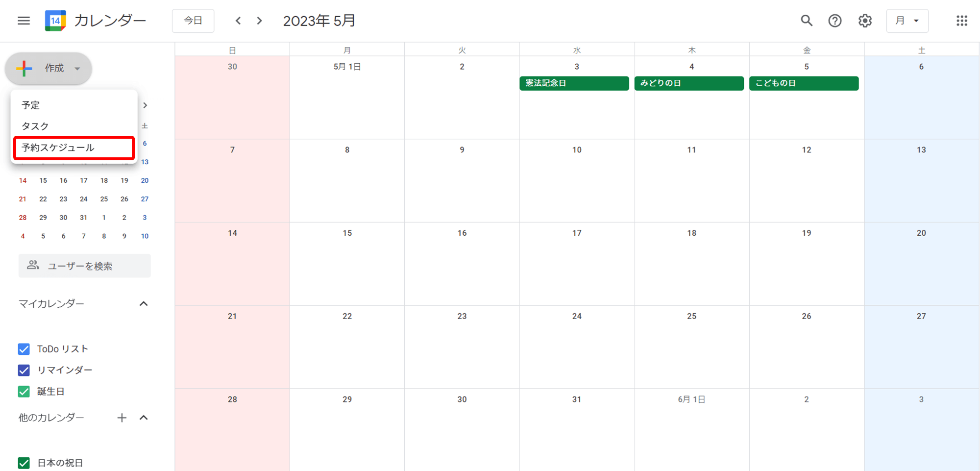Pick 14 in the mini calendar

[23, 180]
